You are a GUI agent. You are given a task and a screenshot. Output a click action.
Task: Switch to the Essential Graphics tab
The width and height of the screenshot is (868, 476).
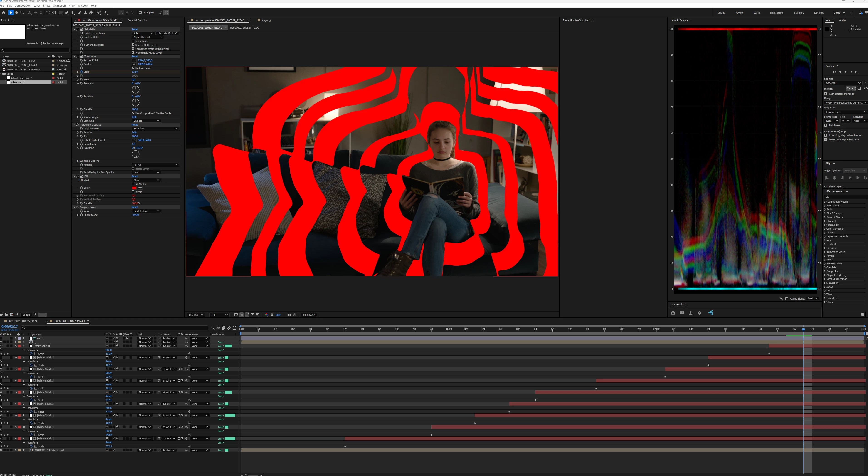pyautogui.click(x=137, y=20)
